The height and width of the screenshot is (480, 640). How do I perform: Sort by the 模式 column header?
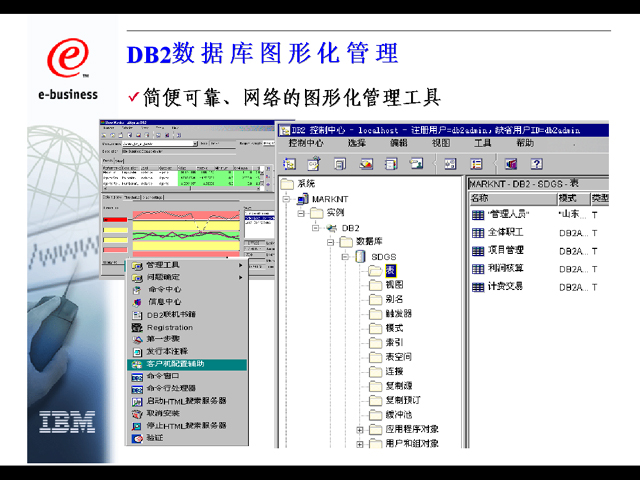(574, 198)
